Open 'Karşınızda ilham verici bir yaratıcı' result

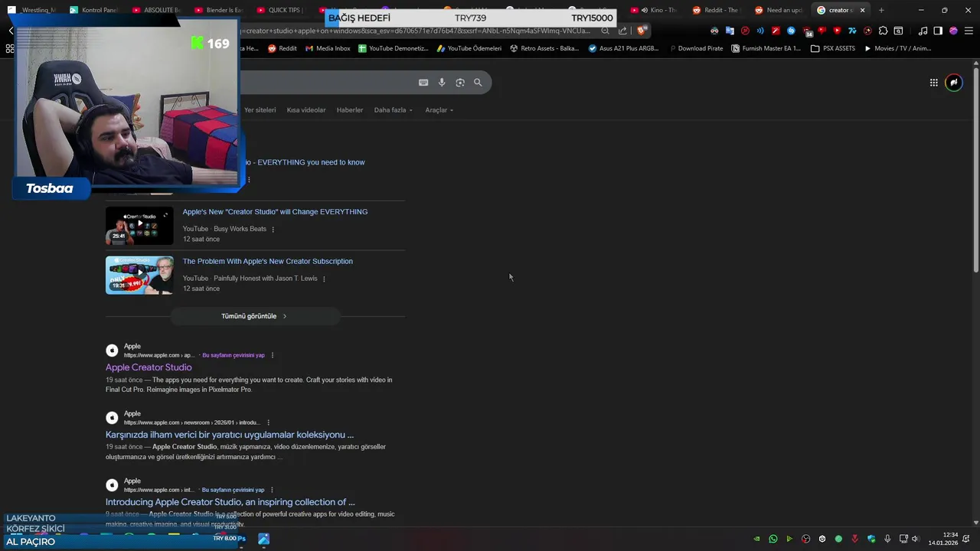coord(230,435)
